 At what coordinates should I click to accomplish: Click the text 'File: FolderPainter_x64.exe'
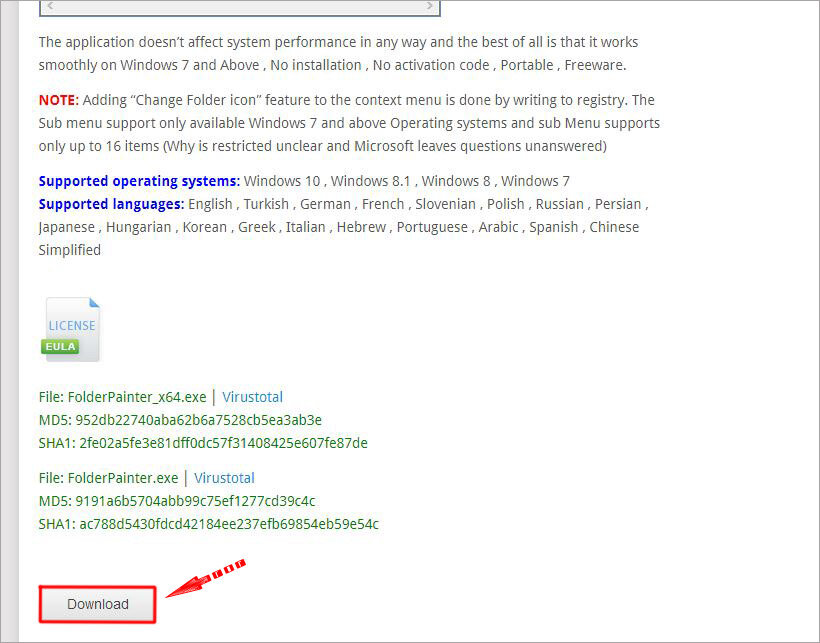point(122,397)
